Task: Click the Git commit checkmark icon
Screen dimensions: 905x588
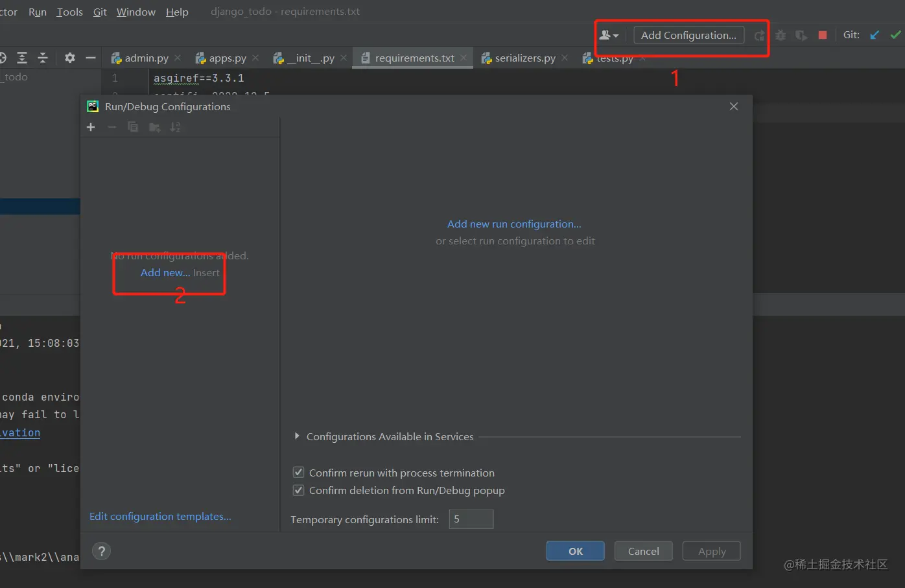Action: click(x=895, y=35)
